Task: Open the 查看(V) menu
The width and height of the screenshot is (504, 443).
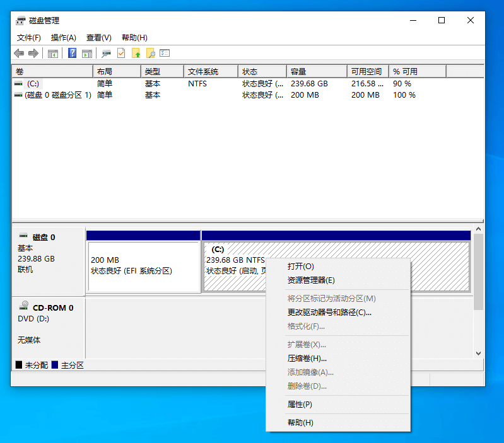Action: pos(98,38)
